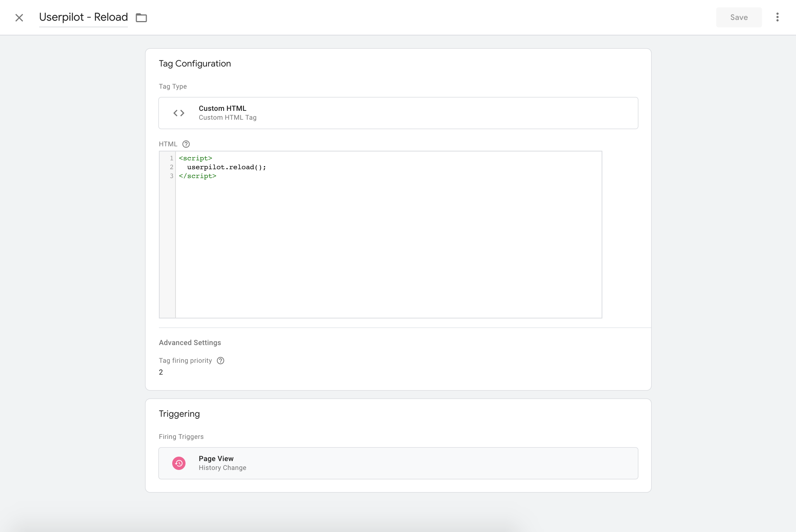The image size is (796, 532).
Task: Open the three-dot more actions menu
Action: (777, 17)
